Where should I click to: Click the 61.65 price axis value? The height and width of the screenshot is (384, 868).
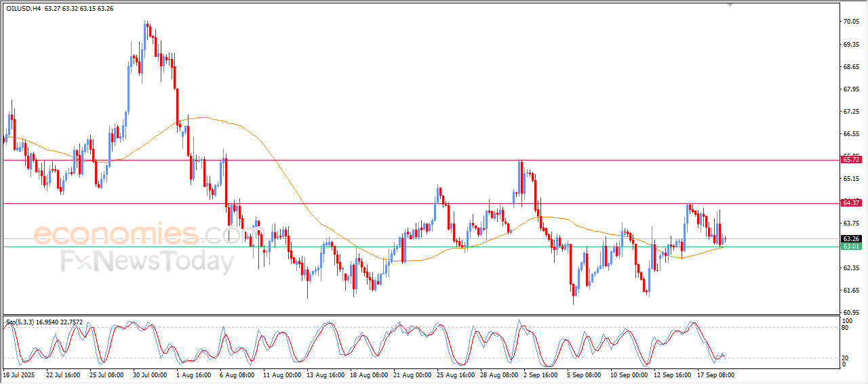click(x=850, y=290)
